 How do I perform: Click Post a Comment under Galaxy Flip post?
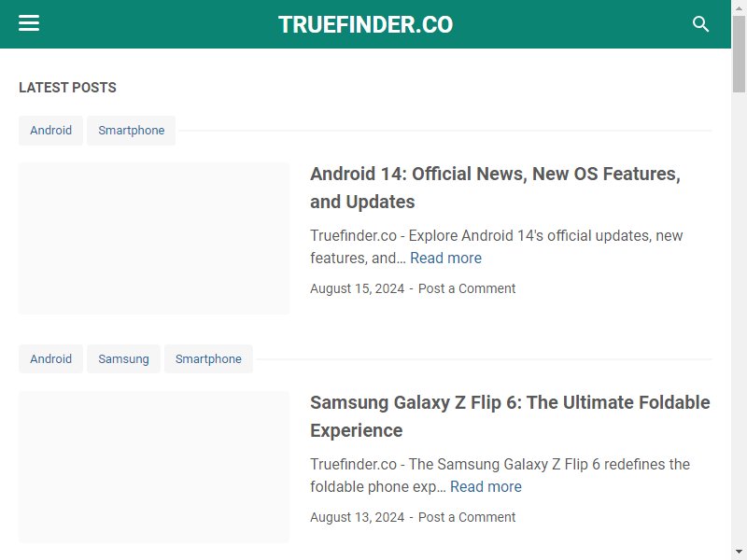(x=467, y=517)
